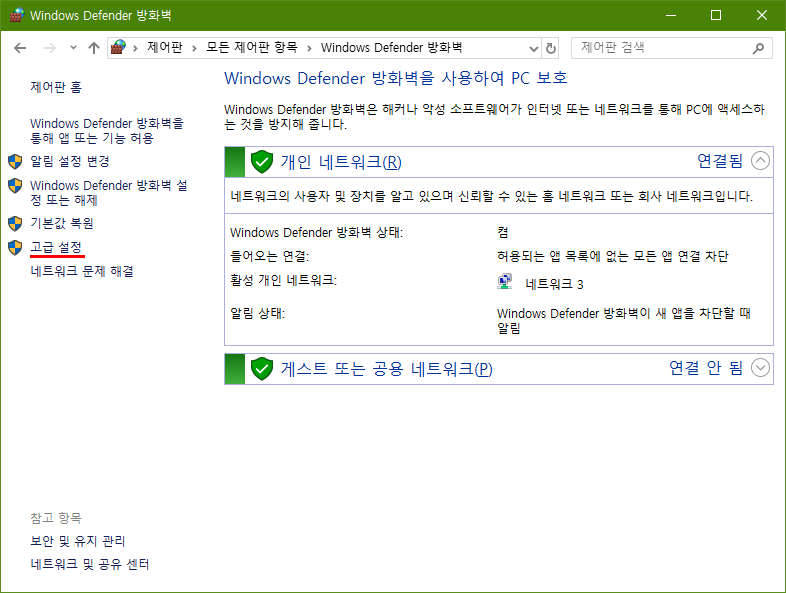Click shield icon beside 고급 설정
786x593 pixels.
(x=15, y=247)
